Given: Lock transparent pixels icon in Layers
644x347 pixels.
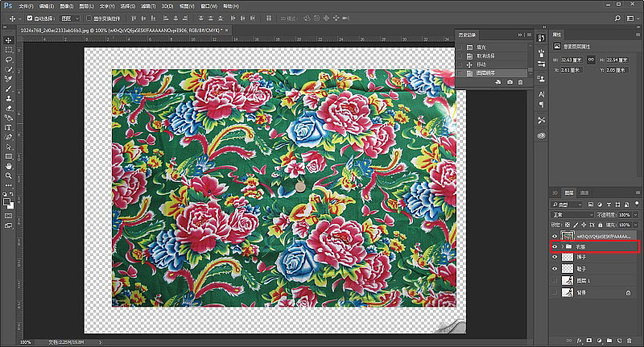Looking at the screenshot, I should tap(568, 225).
